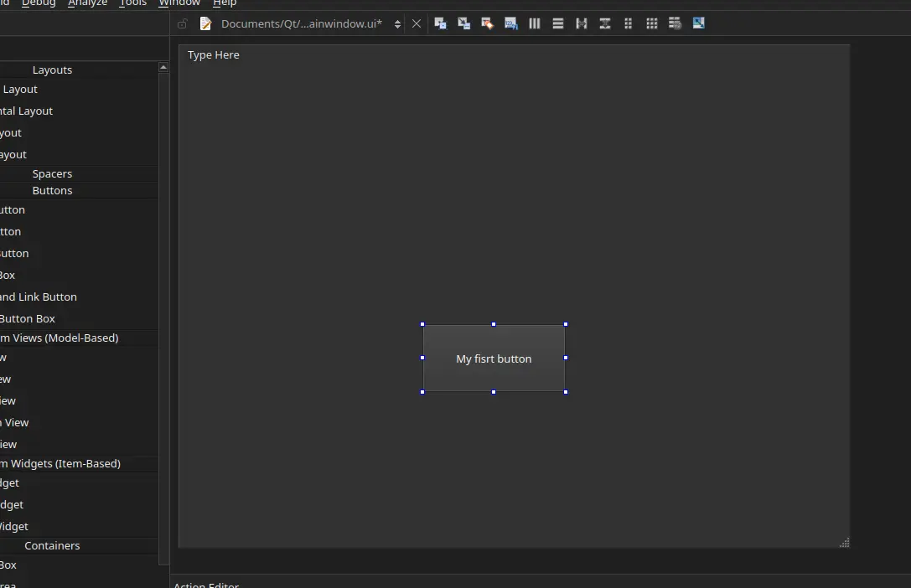Apply Lay Out Vertically
The width and height of the screenshot is (911, 588).
tap(558, 23)
